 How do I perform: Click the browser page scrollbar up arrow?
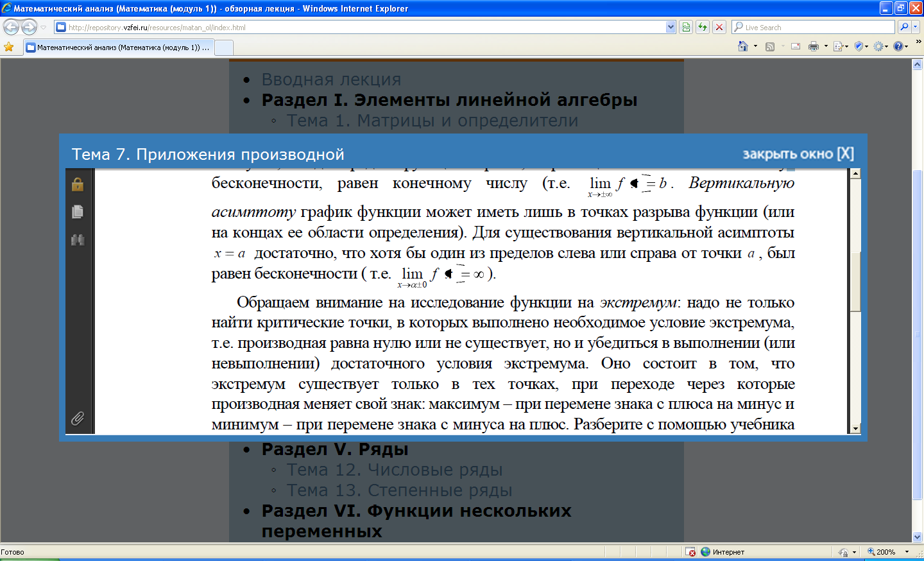point(918,64)
